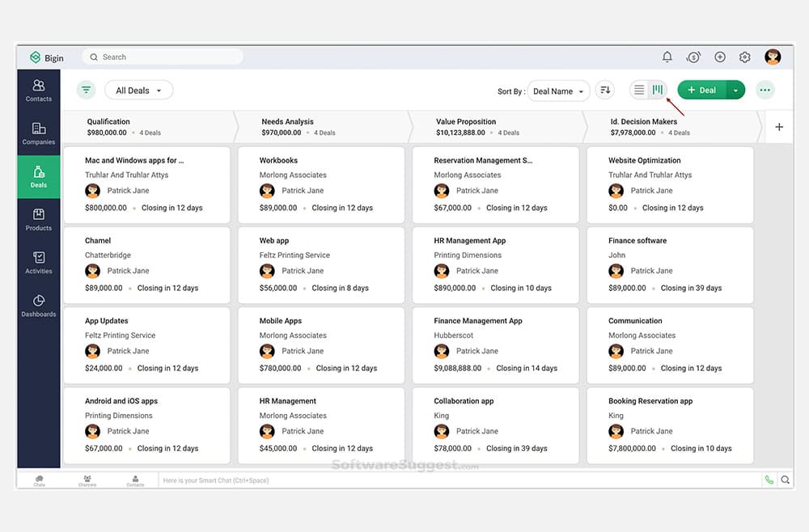Viewport: 809px width, 532px height.
Task: Click "Closing in 14 days" text
Action: [x=527, y=368]
